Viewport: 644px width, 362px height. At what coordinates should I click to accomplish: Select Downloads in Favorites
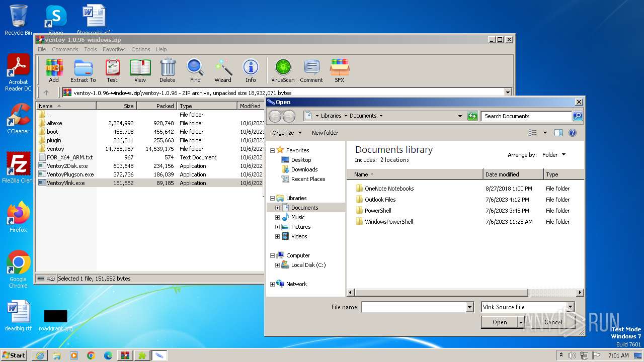coord(304,169)
